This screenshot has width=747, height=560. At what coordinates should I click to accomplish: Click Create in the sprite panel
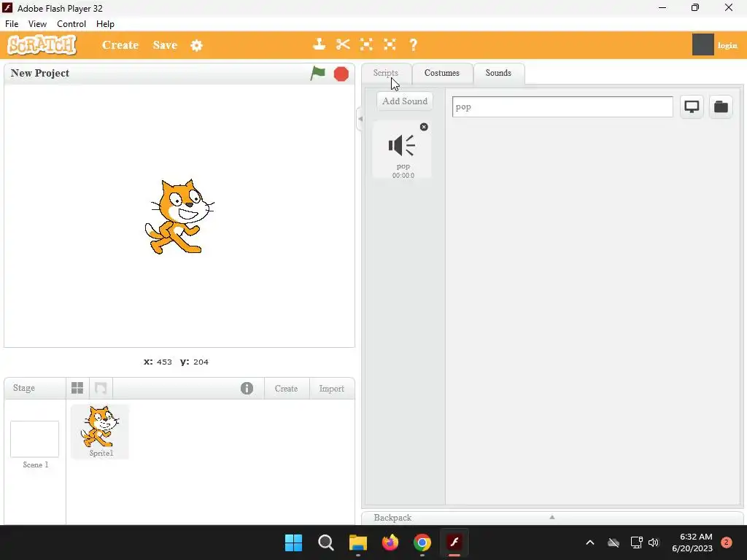[x=286, y=389]
